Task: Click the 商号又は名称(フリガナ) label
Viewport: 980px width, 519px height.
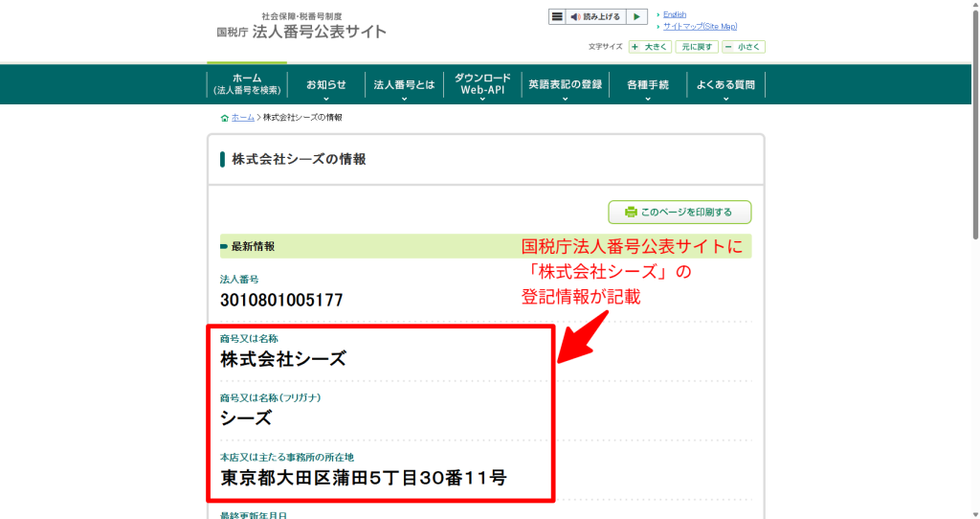Action: 270,397
